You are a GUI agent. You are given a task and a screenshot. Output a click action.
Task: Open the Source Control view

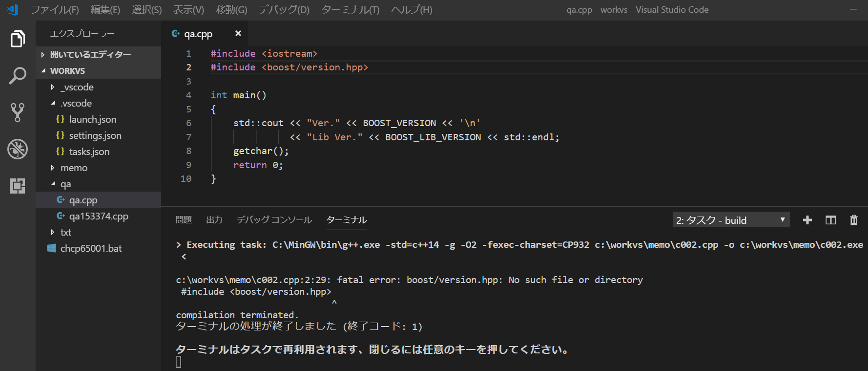[x=18, y=112]
